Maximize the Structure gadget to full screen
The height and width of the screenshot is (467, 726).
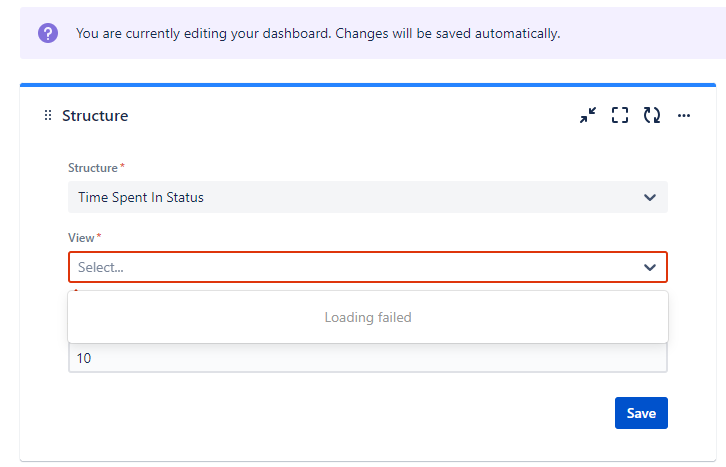click(620, 115)
